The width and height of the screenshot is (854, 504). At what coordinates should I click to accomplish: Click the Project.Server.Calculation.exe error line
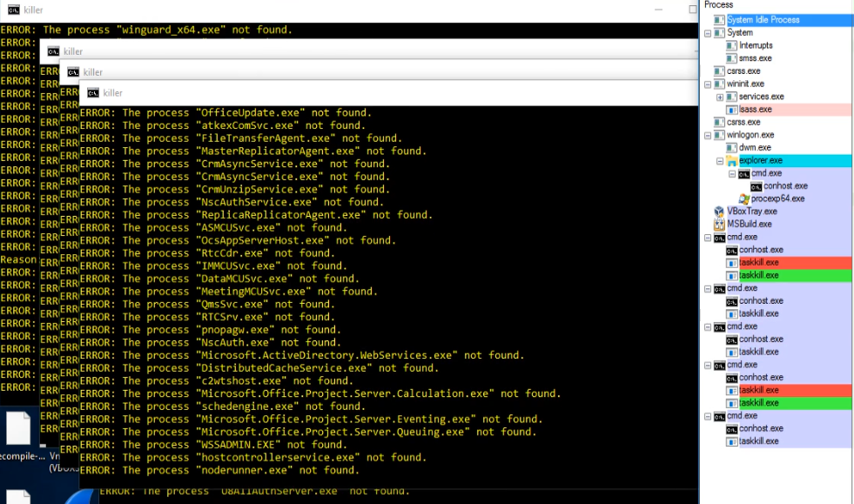[320, 393]
